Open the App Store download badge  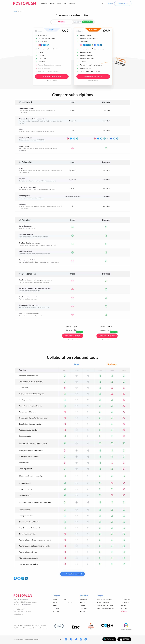(124, 639)
